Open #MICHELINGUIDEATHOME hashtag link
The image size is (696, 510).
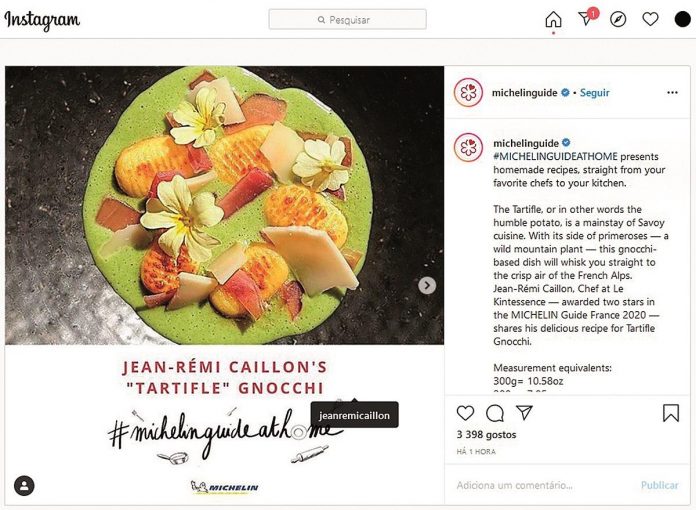(x=555, y=156)
